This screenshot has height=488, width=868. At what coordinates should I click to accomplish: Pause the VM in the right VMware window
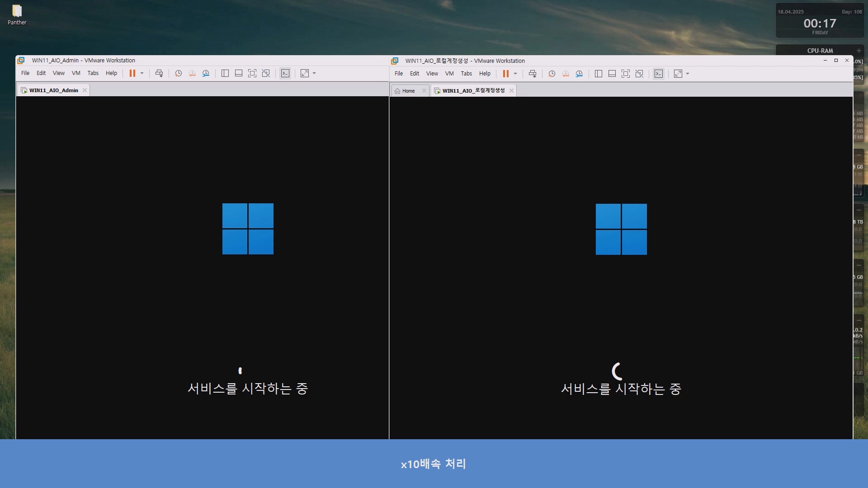tap(505, 74)
